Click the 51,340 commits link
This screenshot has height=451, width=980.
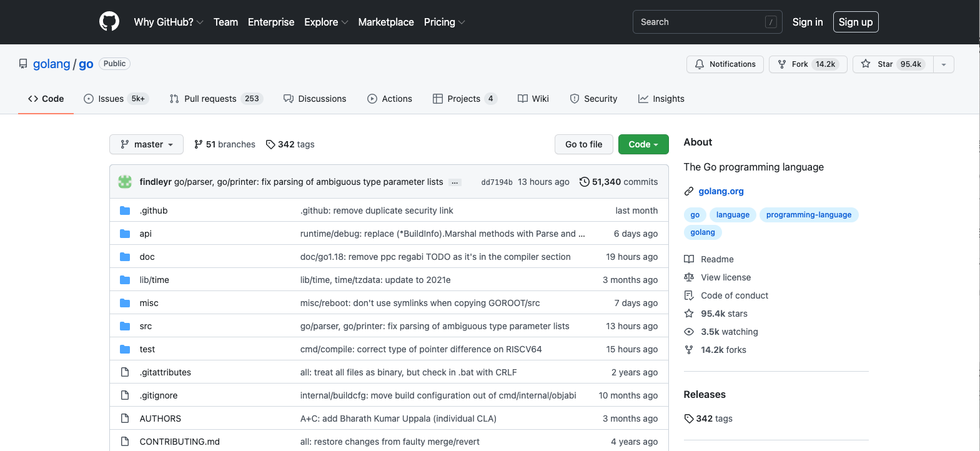coord(619,182)
